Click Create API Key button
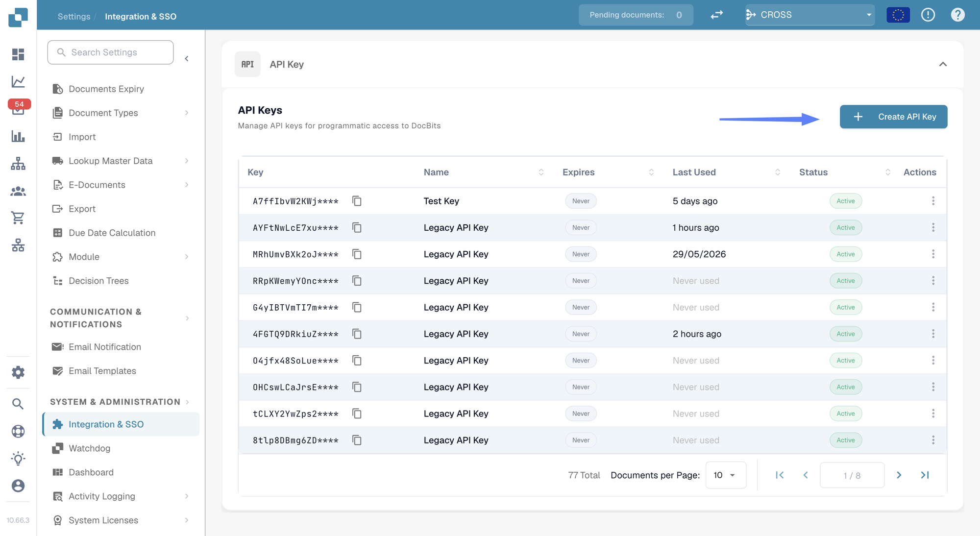Image resolution: width=980 pixels, height=536 pixels. click(893, 117)
